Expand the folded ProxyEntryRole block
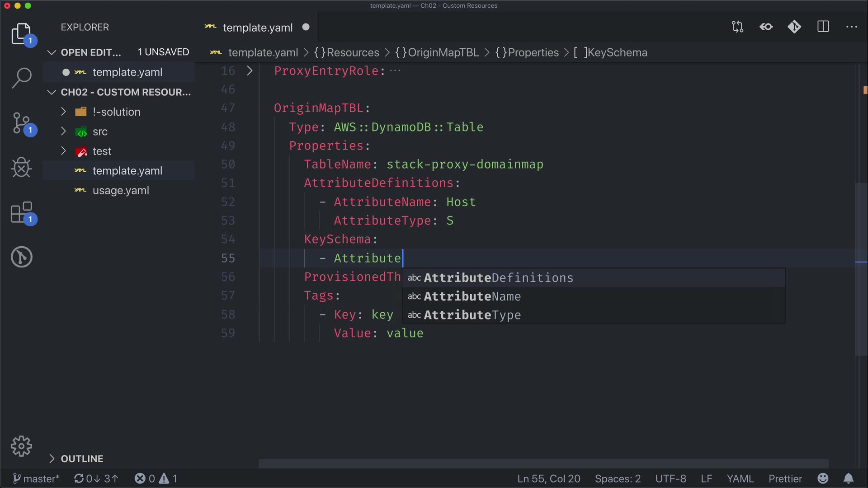The width and height of the screenshot is (868, 488). coord(250,71)
